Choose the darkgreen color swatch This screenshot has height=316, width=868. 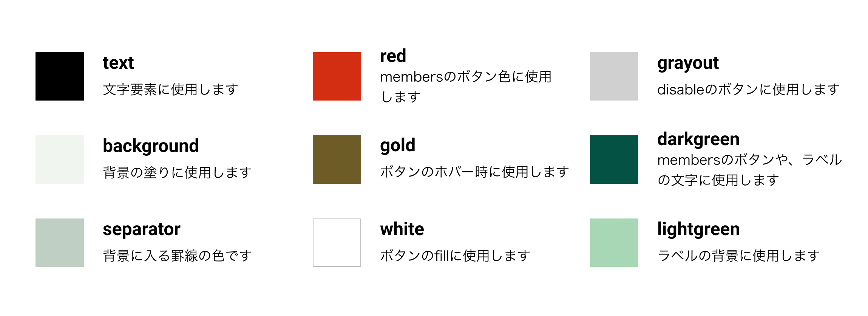(614, 160)
